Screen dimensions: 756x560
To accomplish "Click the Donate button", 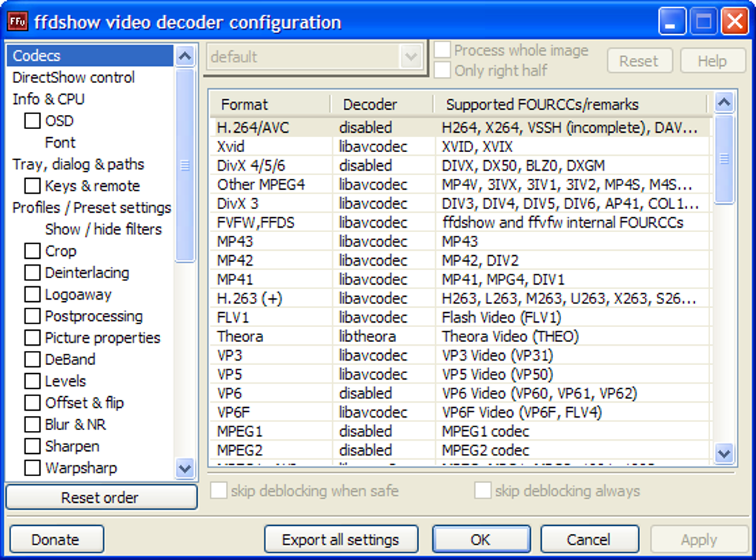I will 56,539.
